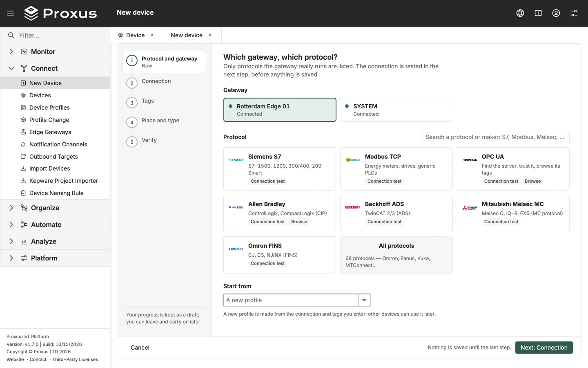The height and width of the screenshot is (368, 588).
Task: Open All protocols card
Action: tap(396, 255)
